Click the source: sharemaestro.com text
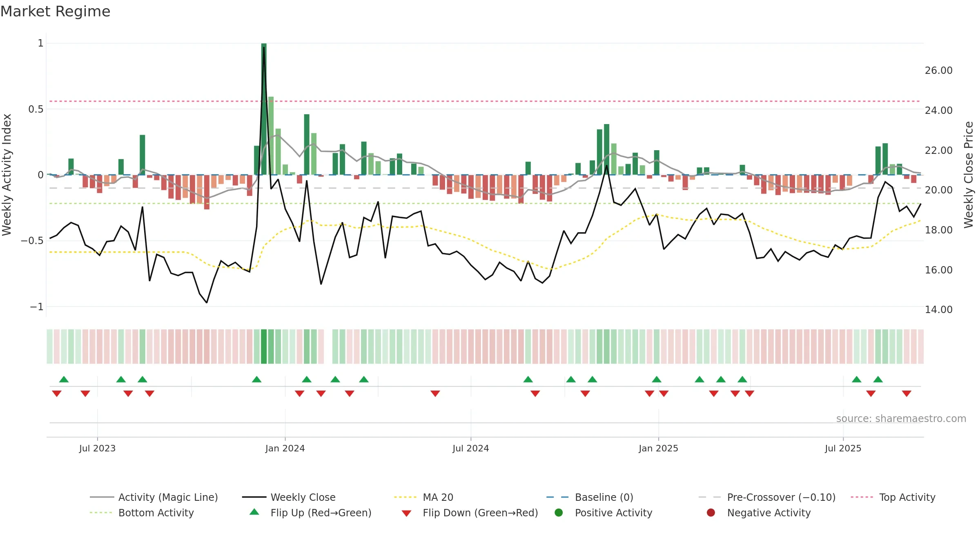 901,419
